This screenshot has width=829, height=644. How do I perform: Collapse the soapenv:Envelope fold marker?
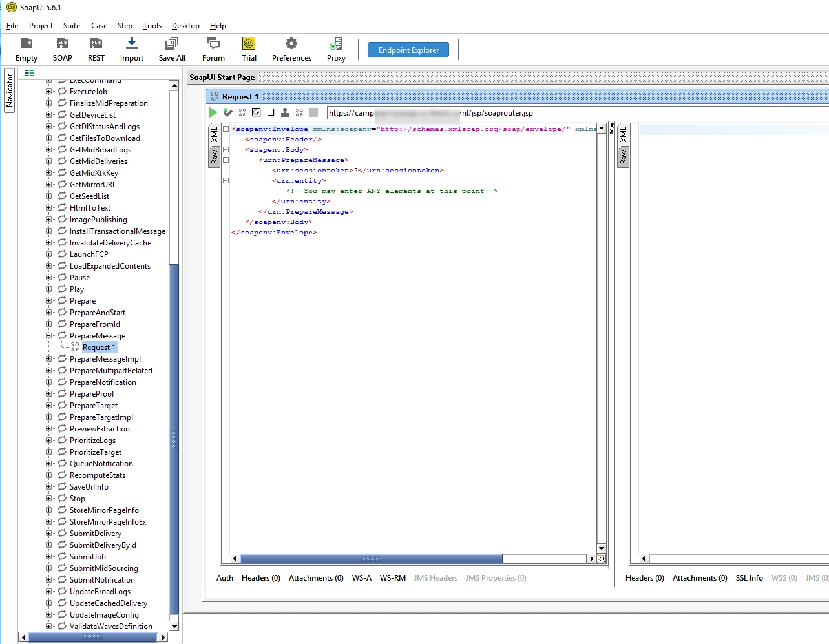click(x=226, y=129)
